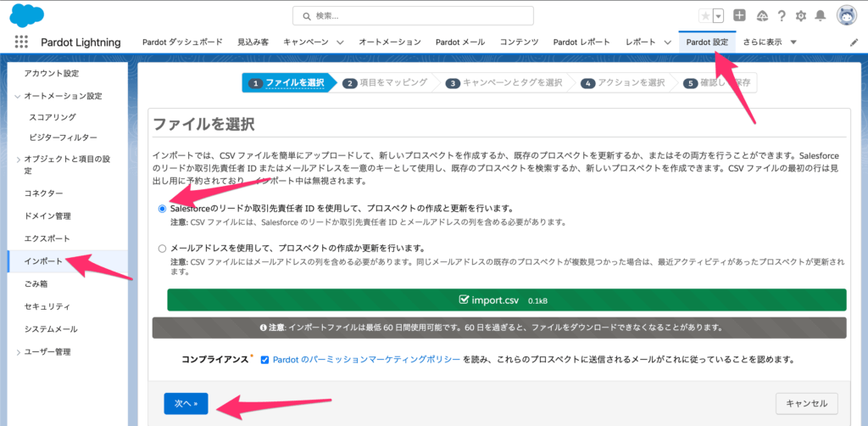Screen dimensions: 868x426
Task: Click the Pardot Lightning app name
Action: coord(81,42)
